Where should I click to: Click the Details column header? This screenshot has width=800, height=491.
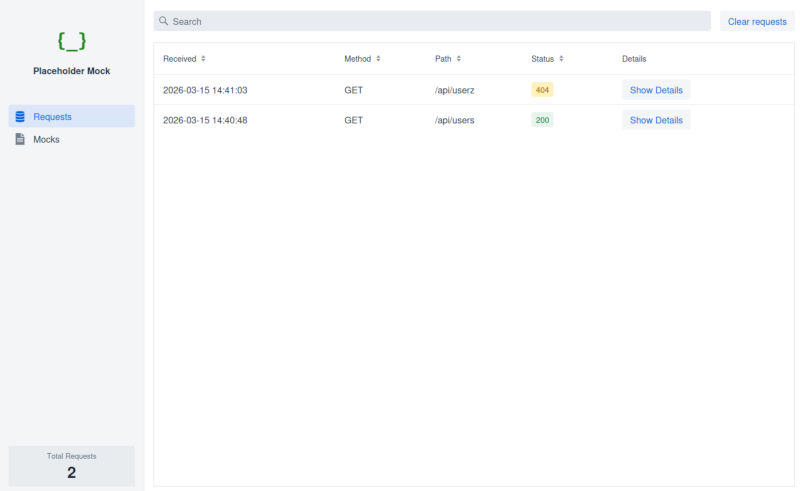tap(634, 59)
